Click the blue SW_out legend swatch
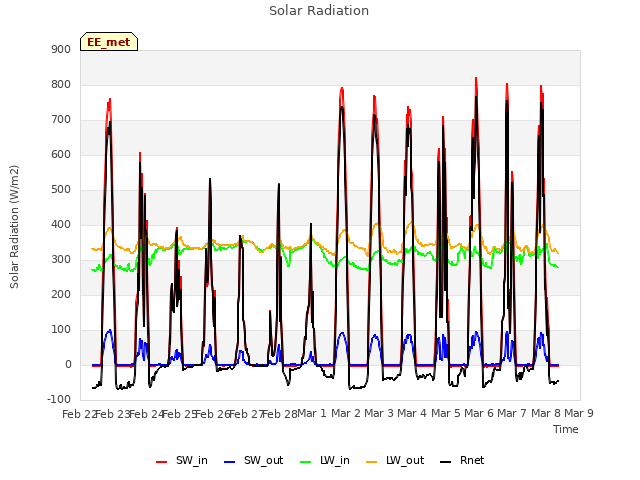 point(230,462)
